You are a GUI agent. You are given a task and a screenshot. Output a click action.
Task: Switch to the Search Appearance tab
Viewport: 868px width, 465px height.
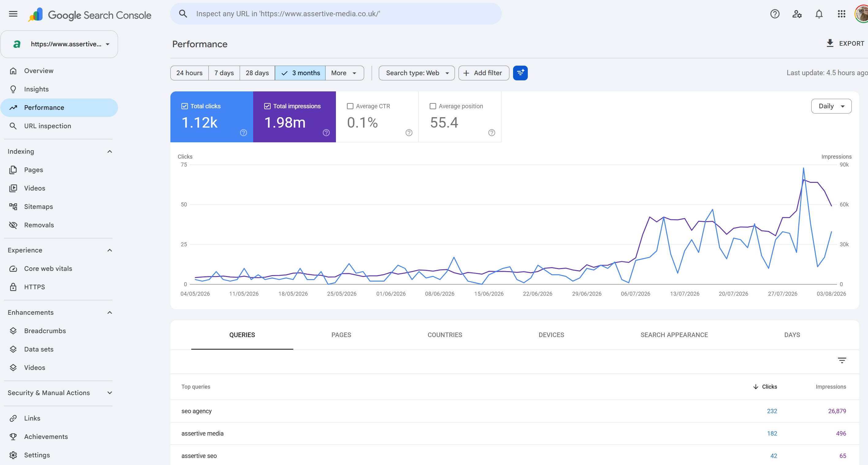click(x=674, y=335)
